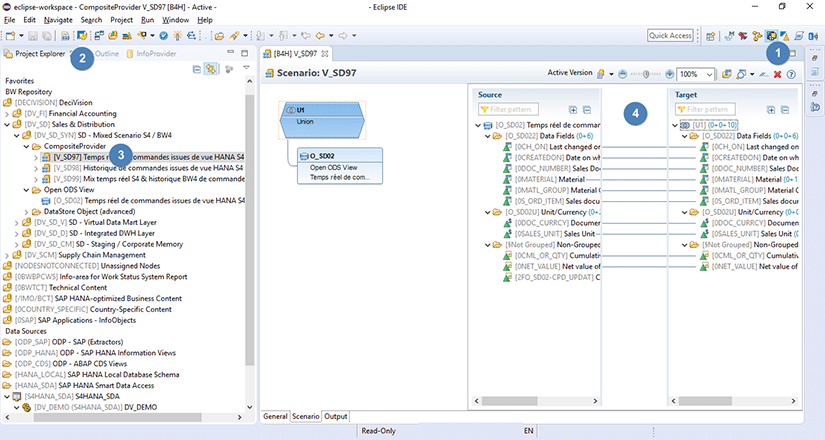The height and width of the screenshot is (440, 825).
Task: Switch to the Output tab
Action: [336, 416]
